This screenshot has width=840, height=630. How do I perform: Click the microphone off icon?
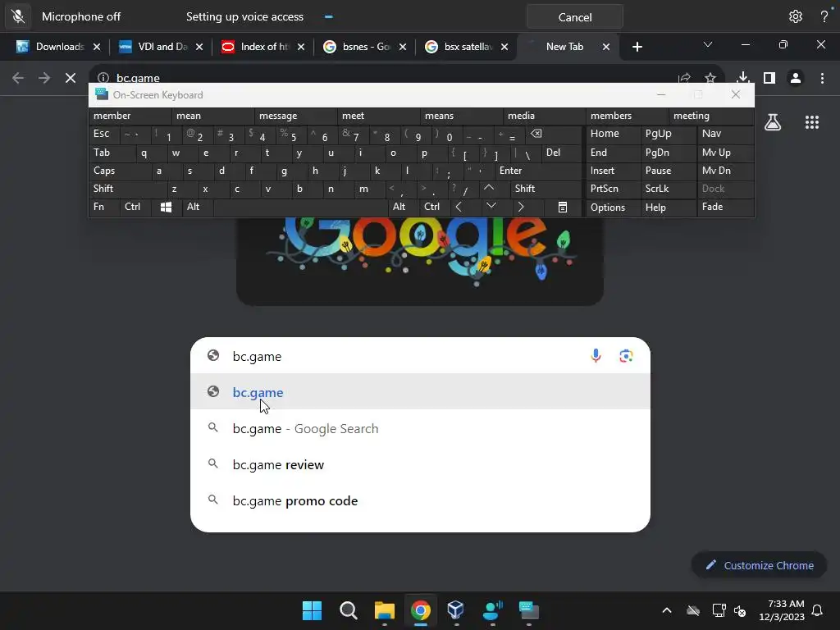(x=18, y=16)
